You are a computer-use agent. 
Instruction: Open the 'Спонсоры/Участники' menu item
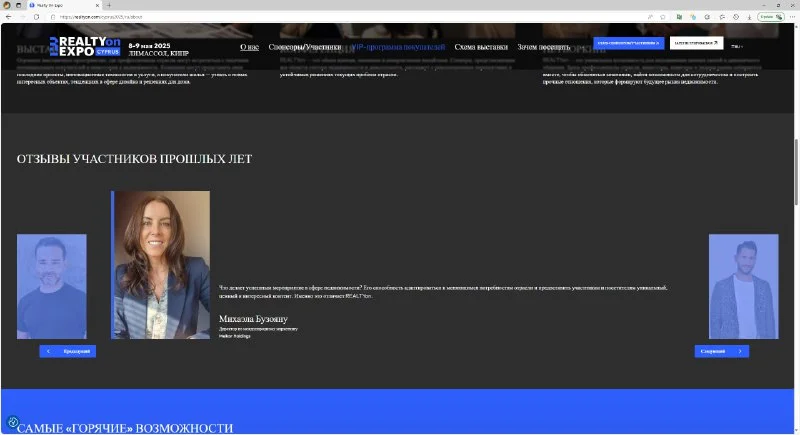pyautogui.click(x=304, y=47)
